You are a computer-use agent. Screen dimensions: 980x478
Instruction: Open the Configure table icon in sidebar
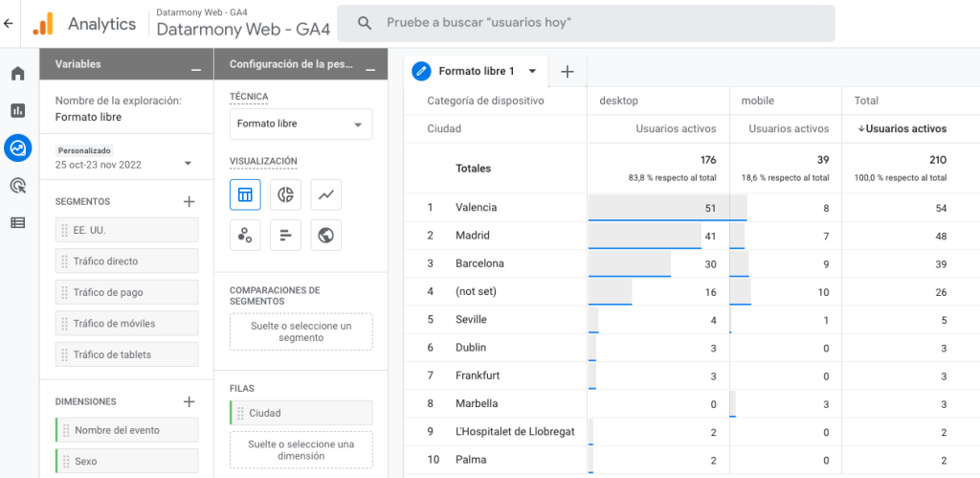17,223
